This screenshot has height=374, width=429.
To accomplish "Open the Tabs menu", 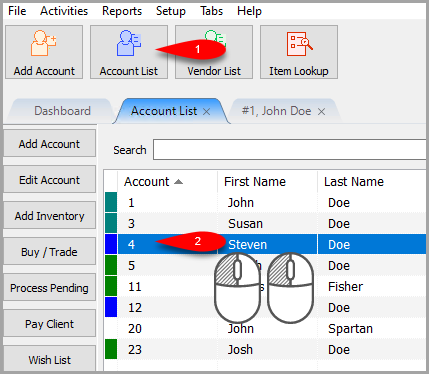I will coord(211,11).
